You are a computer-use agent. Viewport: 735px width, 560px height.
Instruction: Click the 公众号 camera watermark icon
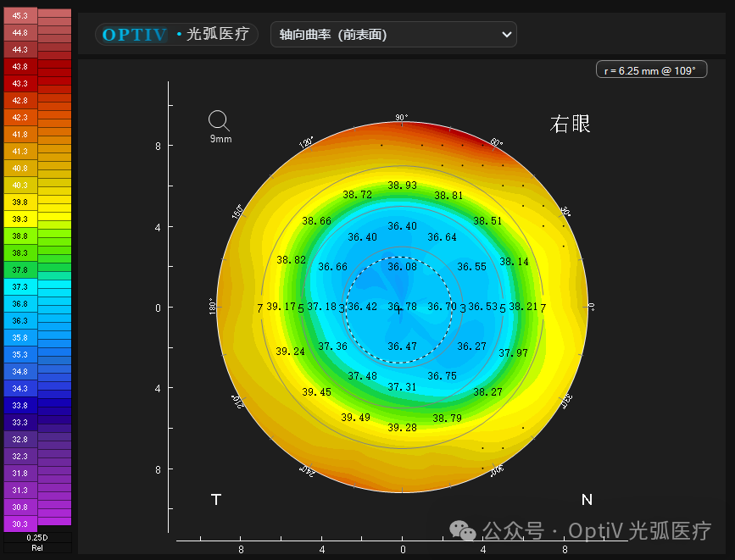(462, 530)
